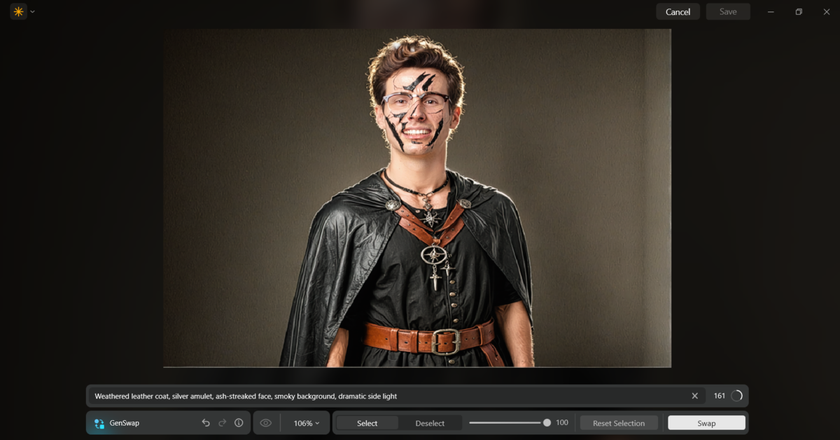Maximize the application window
Screen dimensions: 840x440
(799, 12)
